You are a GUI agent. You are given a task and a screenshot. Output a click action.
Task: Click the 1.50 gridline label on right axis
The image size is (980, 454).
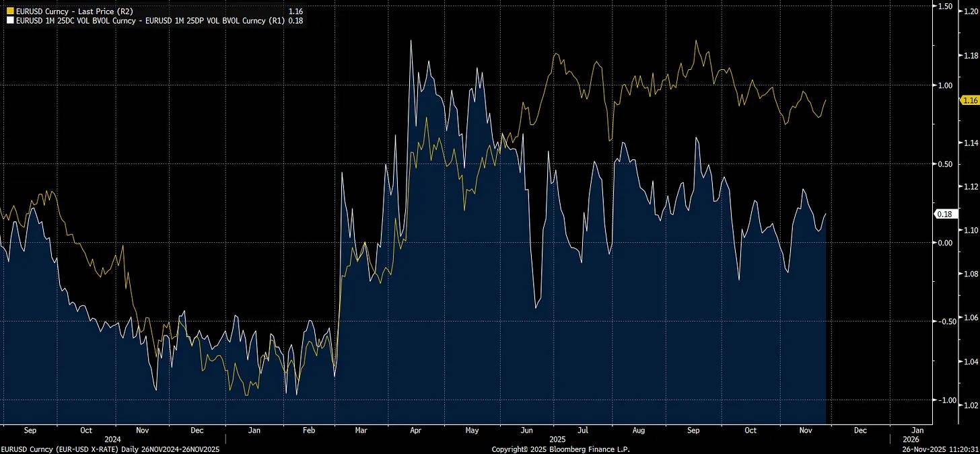[945, 6]
